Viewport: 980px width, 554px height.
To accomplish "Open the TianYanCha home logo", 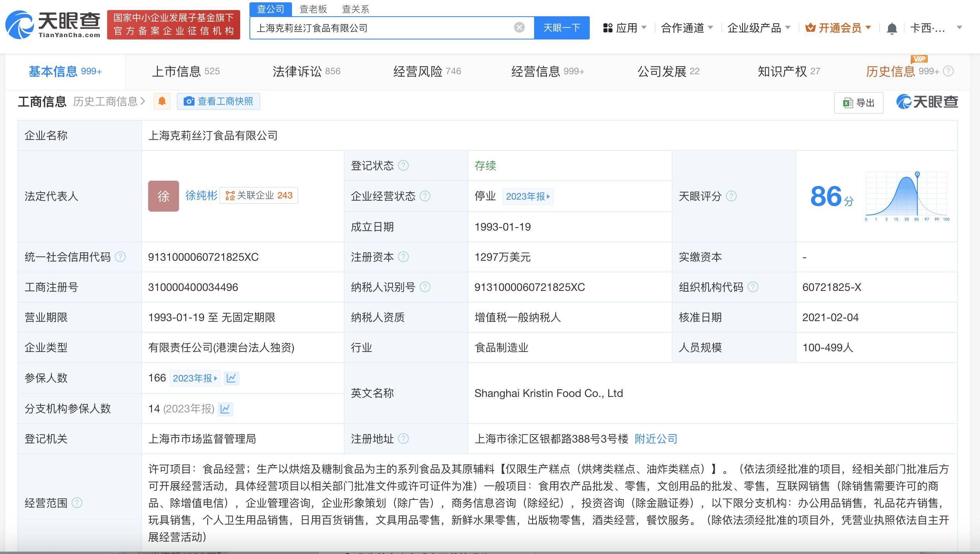I will point(53,25).
